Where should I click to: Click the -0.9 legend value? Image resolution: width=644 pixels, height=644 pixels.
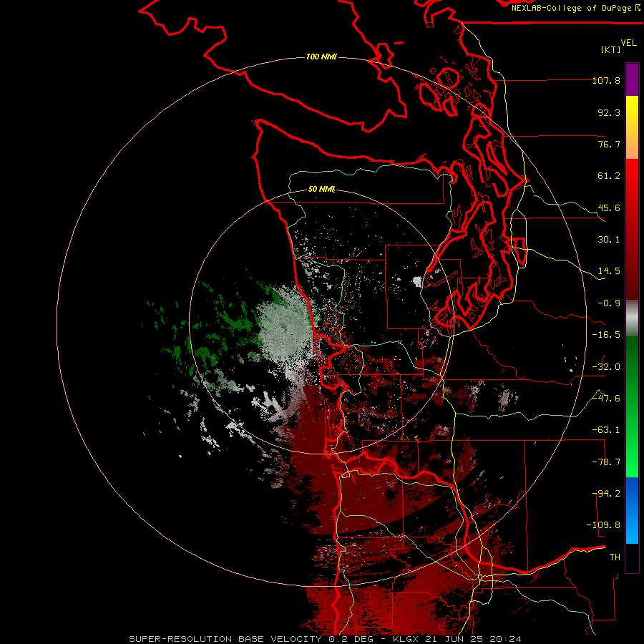click(609, 303)
